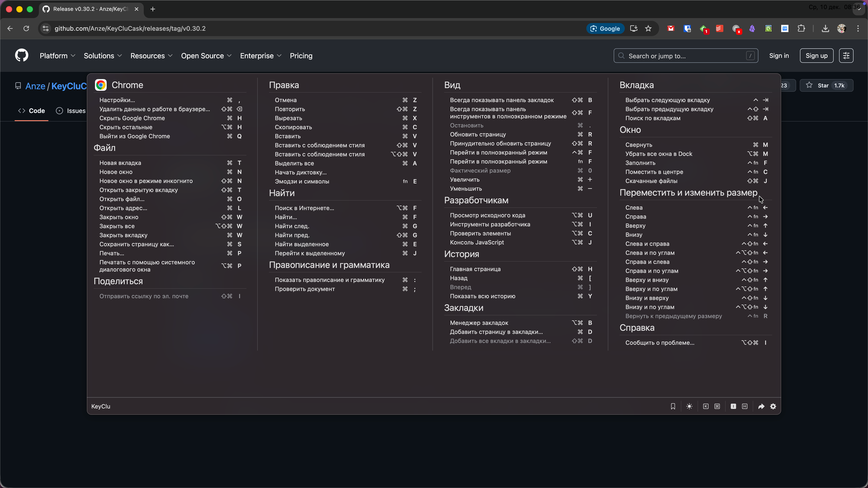Click the GitHub search or jump field
868x488 pixels.
click(x=685, y=56)
